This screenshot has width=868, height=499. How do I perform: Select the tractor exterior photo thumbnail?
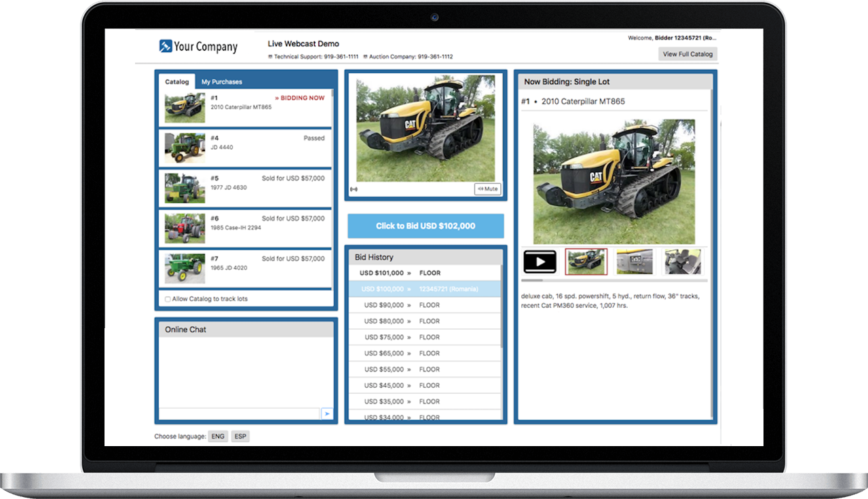pos(586,262)
